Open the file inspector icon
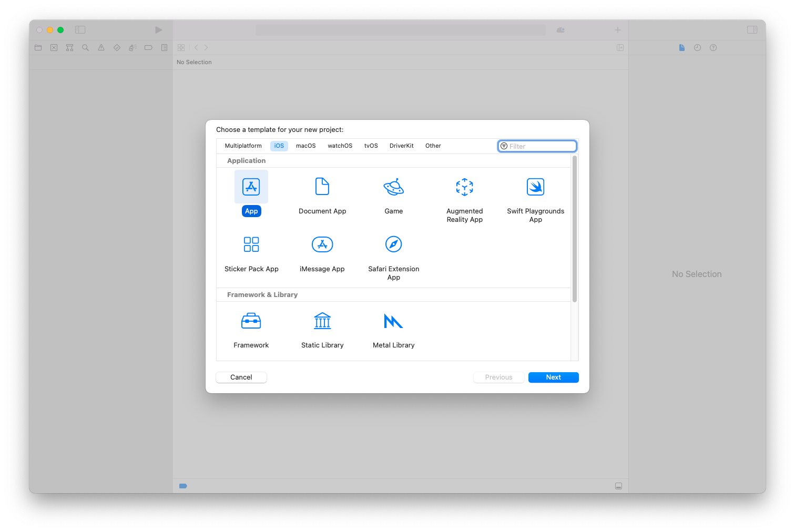Viewport: 795px width, 532px height. click(x=681, y=47)
